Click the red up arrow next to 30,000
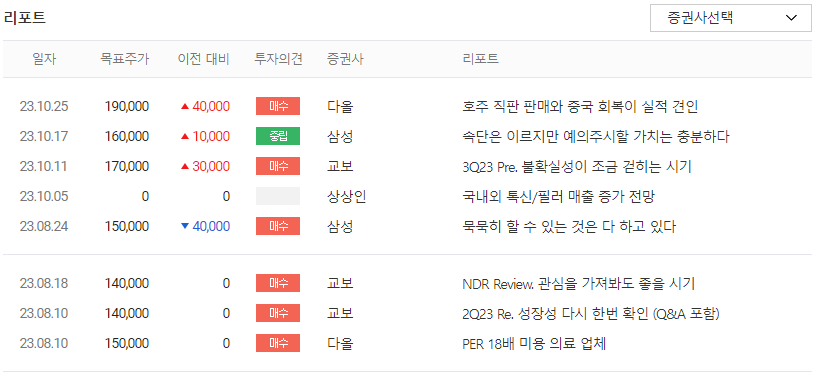Viewport: 823px width, 383px height. click(184, 167)
